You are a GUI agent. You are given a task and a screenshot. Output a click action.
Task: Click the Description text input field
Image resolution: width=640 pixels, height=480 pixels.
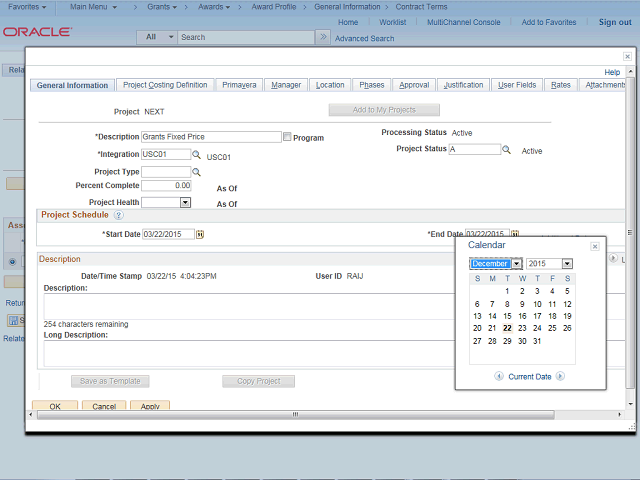tap(210, 137)
